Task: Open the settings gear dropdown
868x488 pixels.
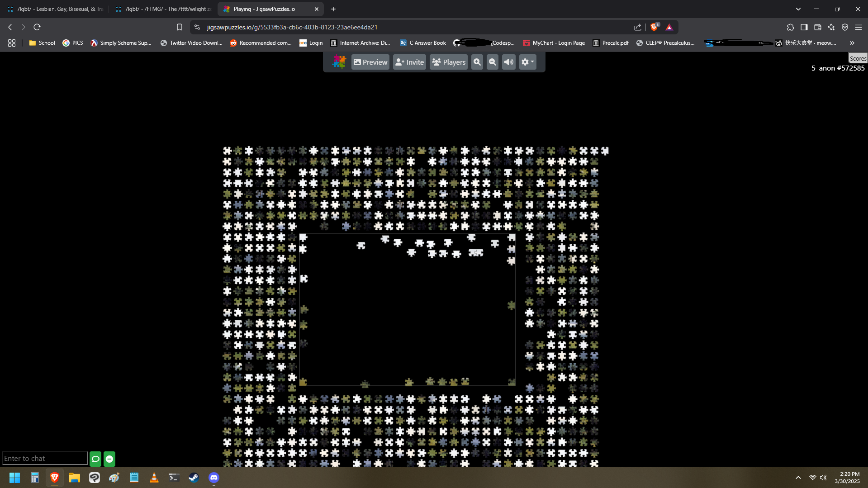Action: coord(527,62)
